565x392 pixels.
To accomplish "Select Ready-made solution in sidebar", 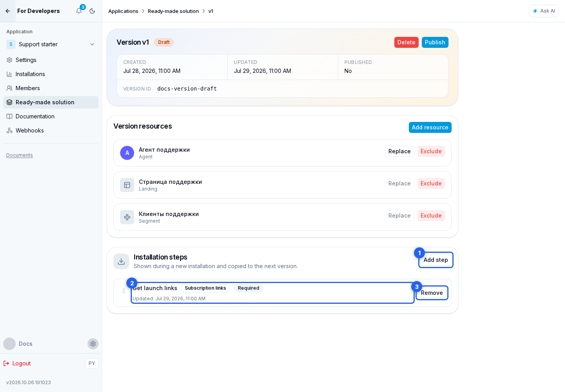I will [x=51, y=102].
